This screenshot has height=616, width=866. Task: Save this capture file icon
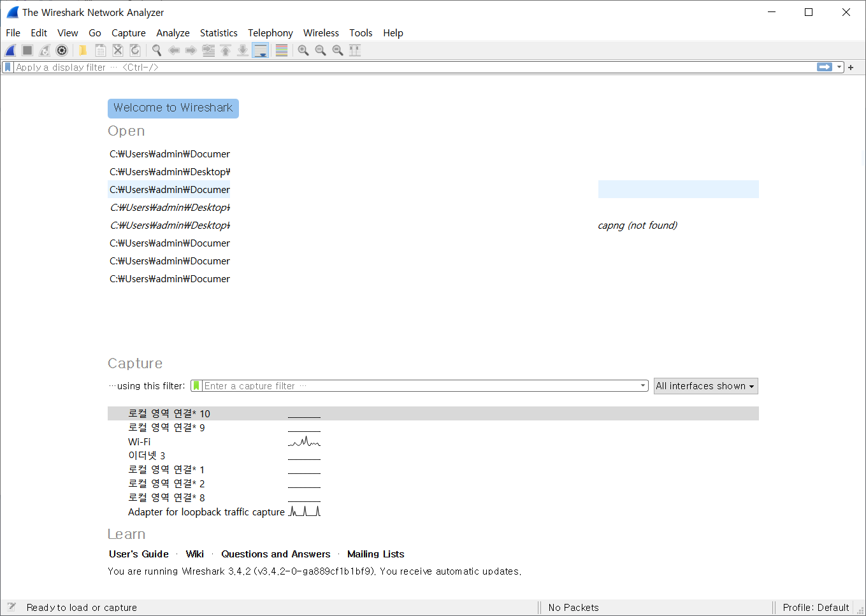[x=100, y=50]
